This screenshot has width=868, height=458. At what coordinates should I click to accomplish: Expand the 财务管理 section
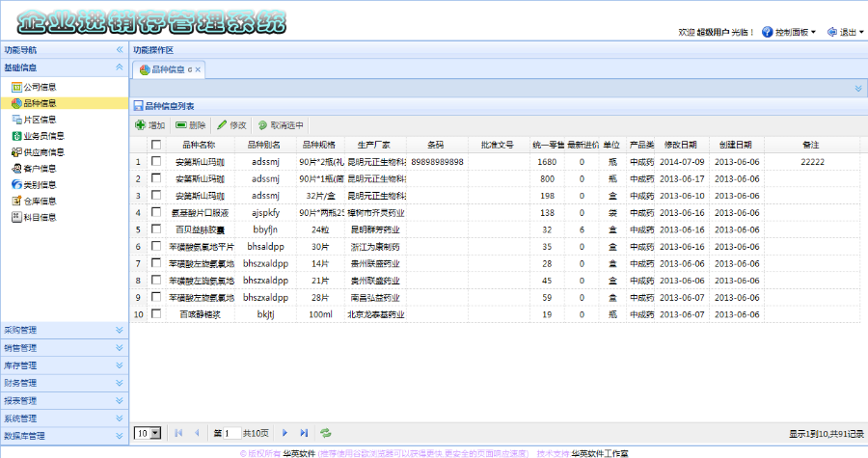click(120, 383)
